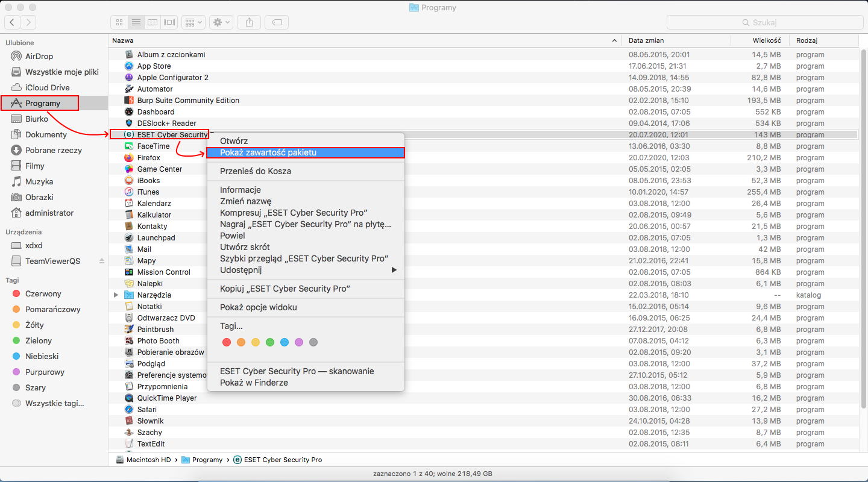Viewport: 868px width, 482px height.
Task: Click the Share toolbar icon
Action: click(x=249, y=22)
